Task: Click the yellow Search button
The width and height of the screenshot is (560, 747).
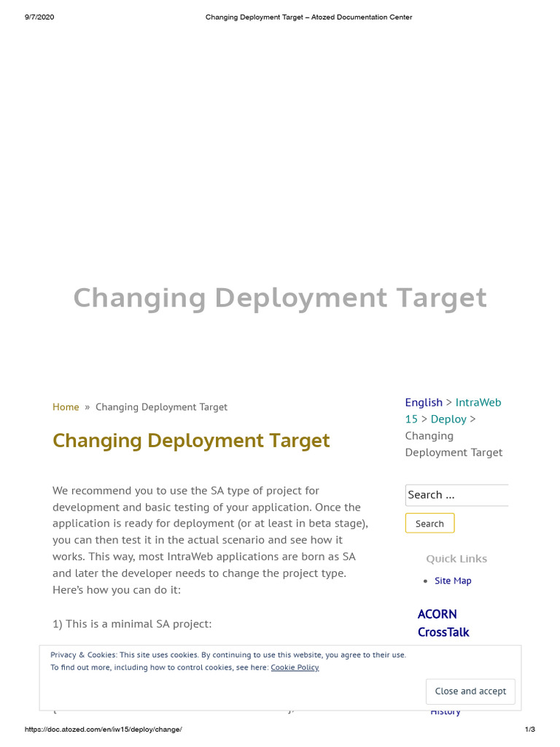Action: [x=429, y=523]
